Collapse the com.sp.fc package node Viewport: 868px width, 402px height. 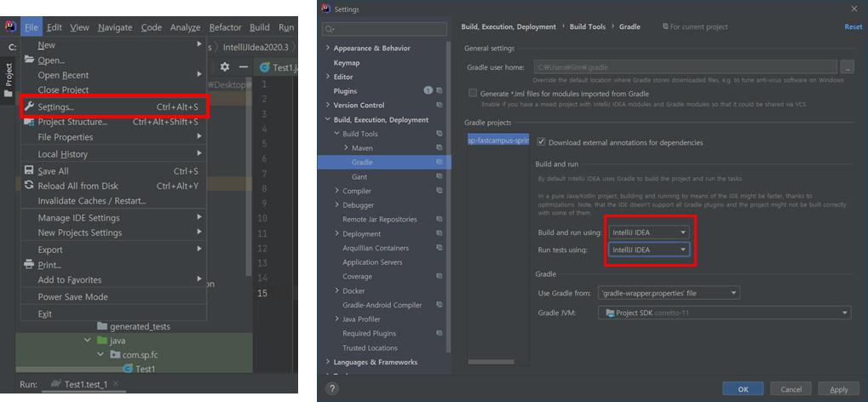point(101,354)
